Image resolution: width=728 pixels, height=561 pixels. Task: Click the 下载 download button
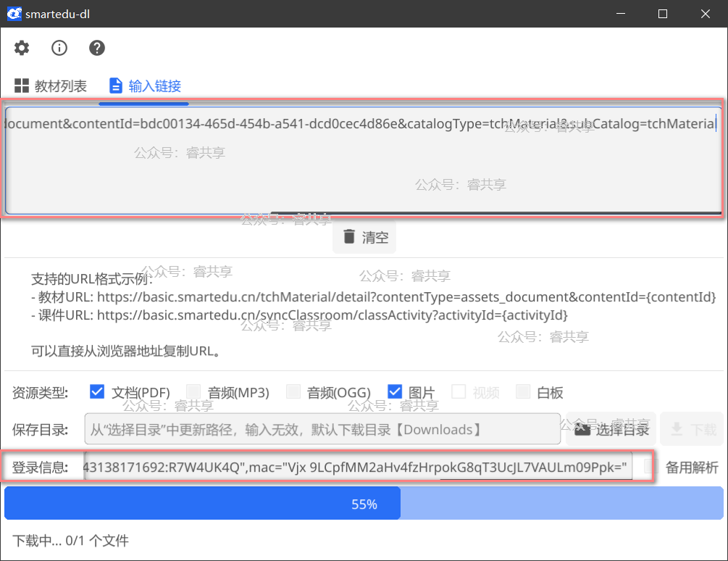(692, 429)
